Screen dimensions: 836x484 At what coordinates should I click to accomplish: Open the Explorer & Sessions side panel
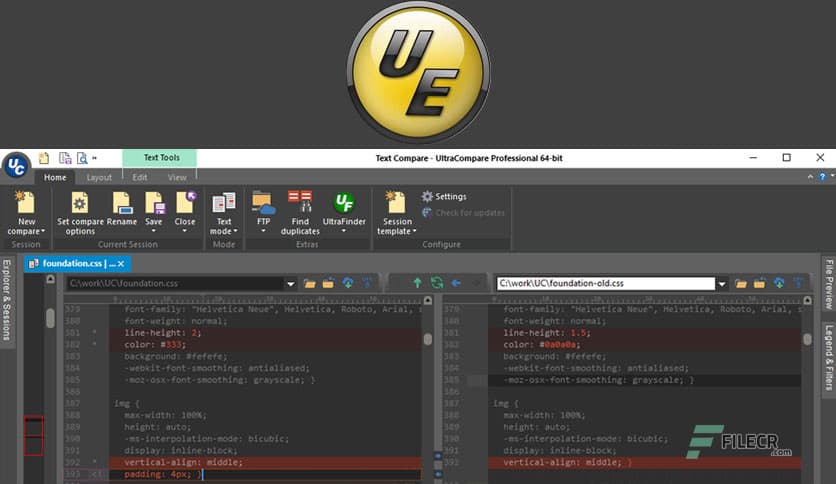[6, 300]
